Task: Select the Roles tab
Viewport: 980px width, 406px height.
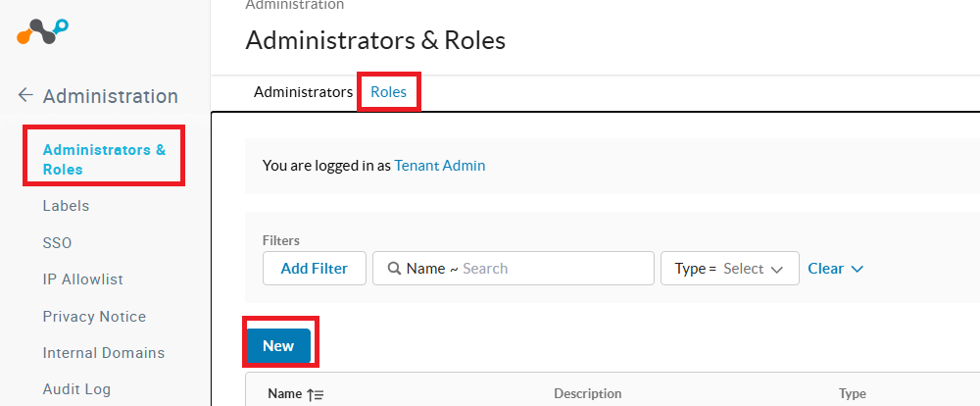Action: coord(388,92)
